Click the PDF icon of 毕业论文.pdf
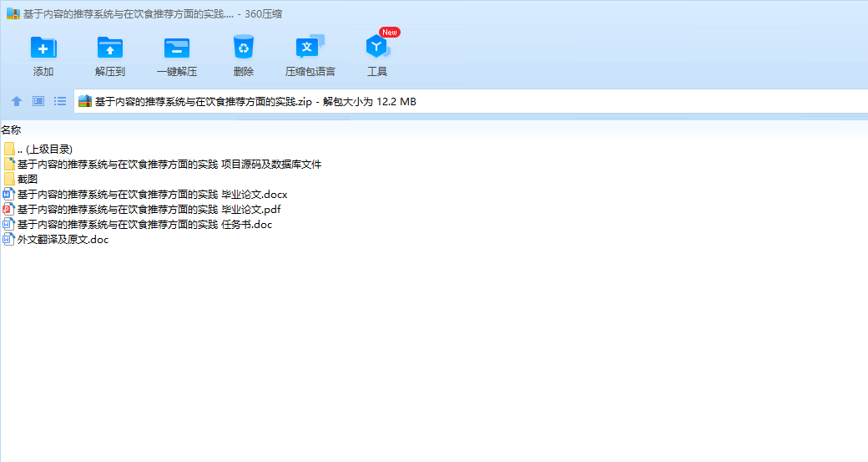This screenshot has height=462, width=868. click(8, 209)
